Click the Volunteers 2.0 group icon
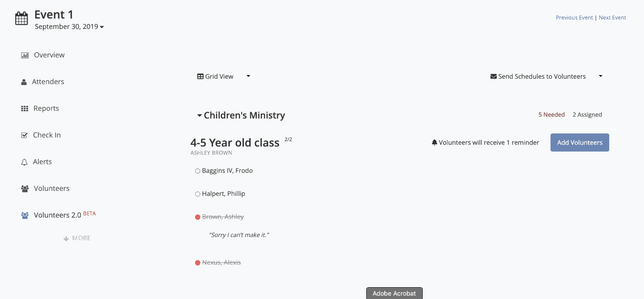The image size is (644, 299). (25, 215)
